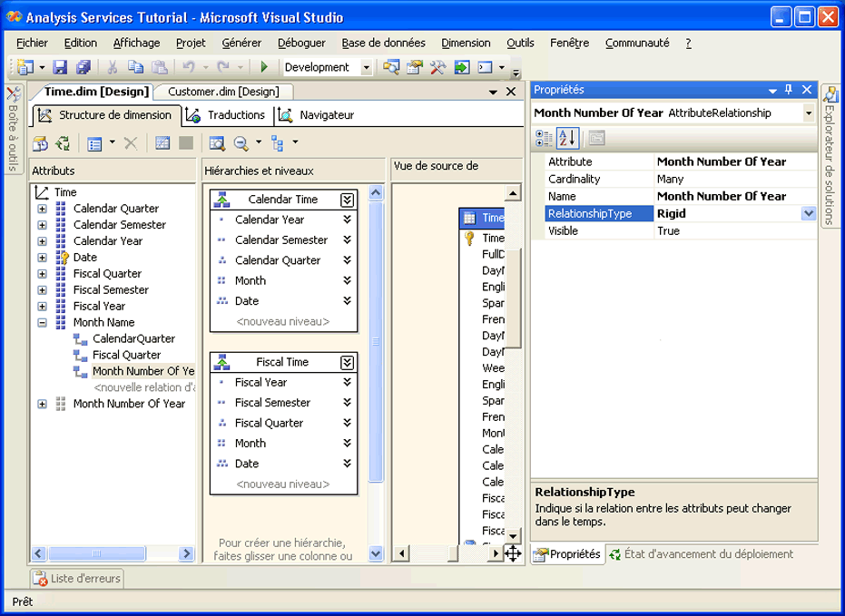Click the Zoom magnifier icon
Viewport: 845px width, 616px height.
[241, 143]
